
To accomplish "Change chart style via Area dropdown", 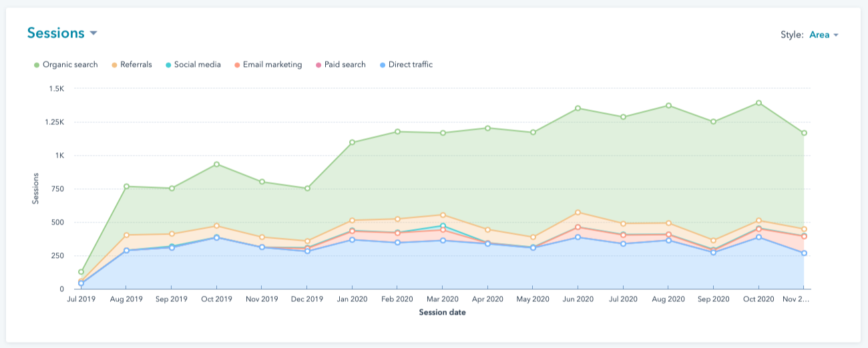I will pos(823,35).
